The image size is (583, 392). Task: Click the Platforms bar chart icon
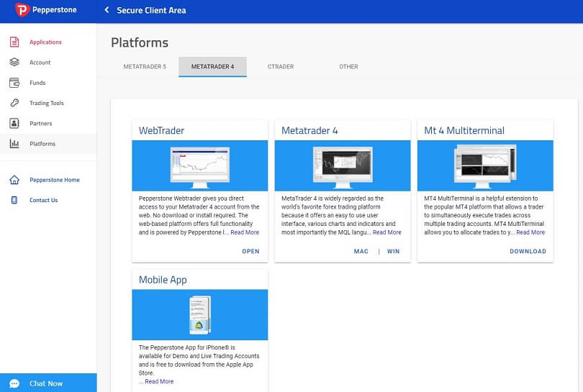14,143
